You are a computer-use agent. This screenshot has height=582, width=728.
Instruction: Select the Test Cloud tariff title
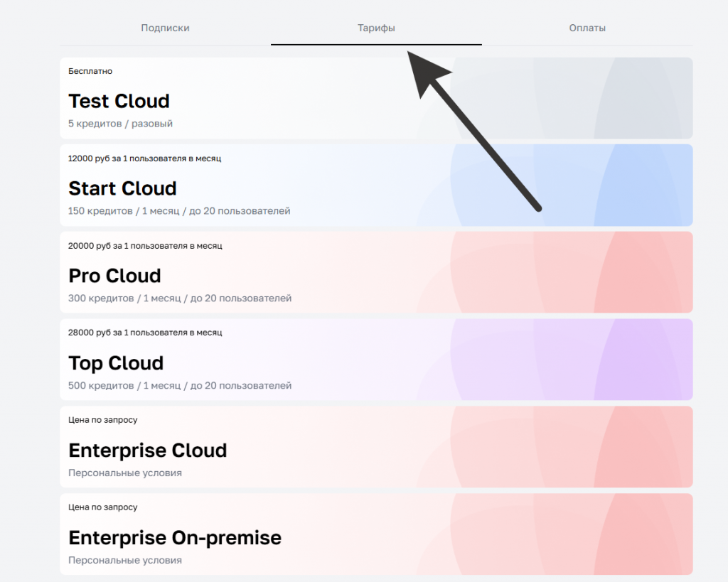tap(119, 101)
